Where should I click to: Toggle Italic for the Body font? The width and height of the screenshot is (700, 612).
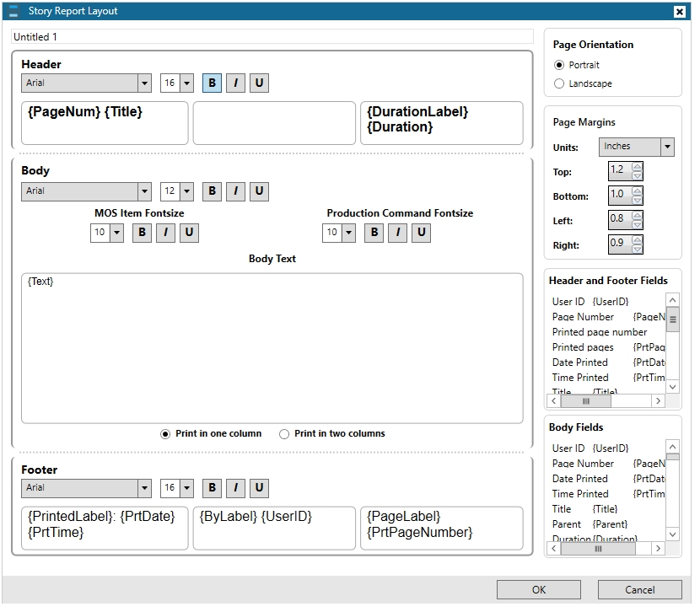[235, 191]
